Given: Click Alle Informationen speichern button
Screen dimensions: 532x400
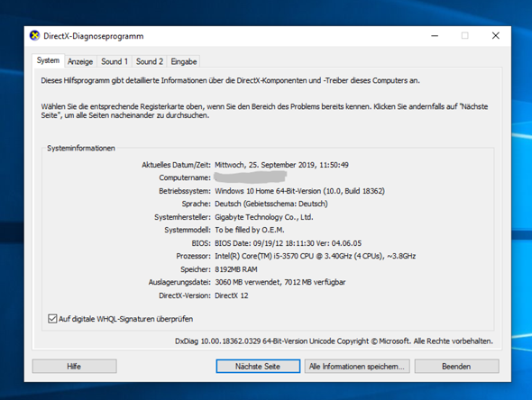Looking at the screenshot, I should coord(357,366).
